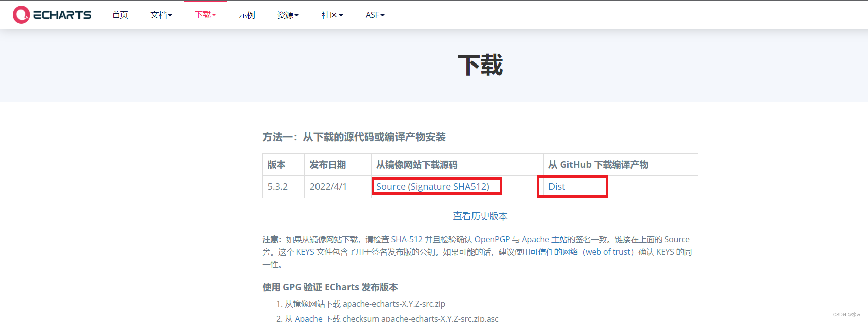The image size is (868, 322).
Task: Click the Source download link
Action: click(x=391, y=187)
